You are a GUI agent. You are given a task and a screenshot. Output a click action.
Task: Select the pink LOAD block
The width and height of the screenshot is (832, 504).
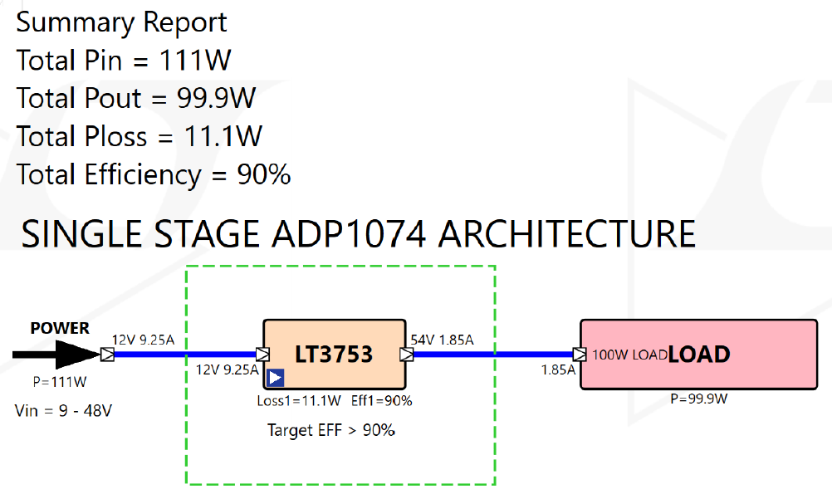699,355
